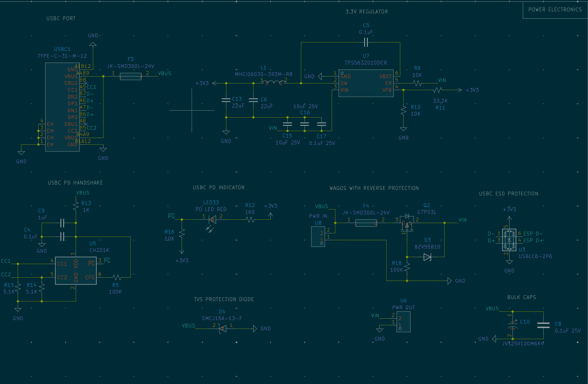588x384 pixels.
Task: Select the U7 regulator IC body
Action: click(366, 83)
